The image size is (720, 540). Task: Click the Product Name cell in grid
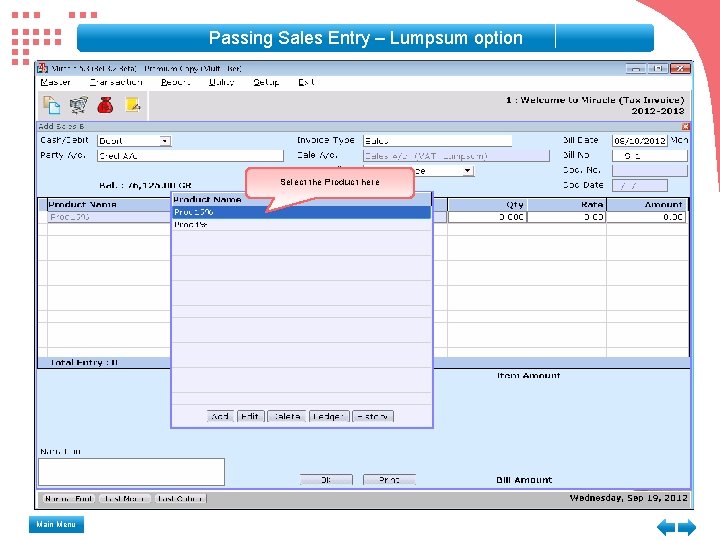(x=109, y=217)
